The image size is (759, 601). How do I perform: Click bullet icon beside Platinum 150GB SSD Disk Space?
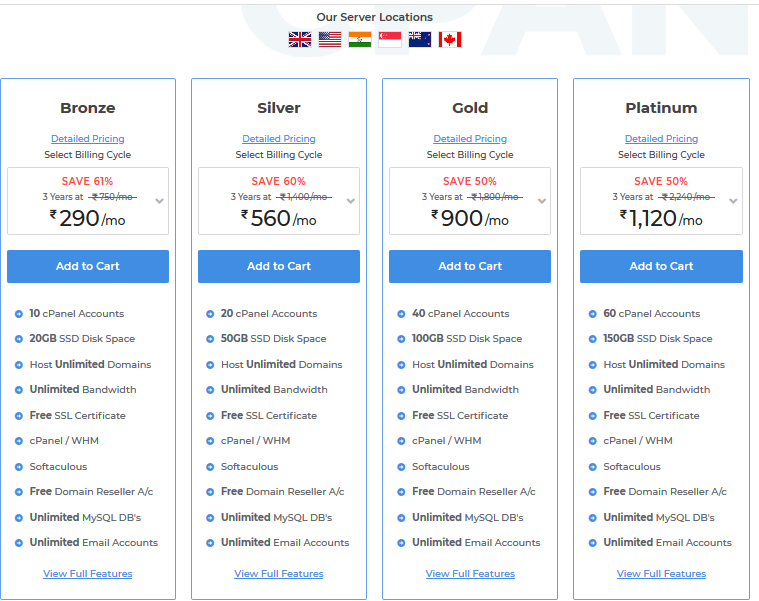click(593, 339)
